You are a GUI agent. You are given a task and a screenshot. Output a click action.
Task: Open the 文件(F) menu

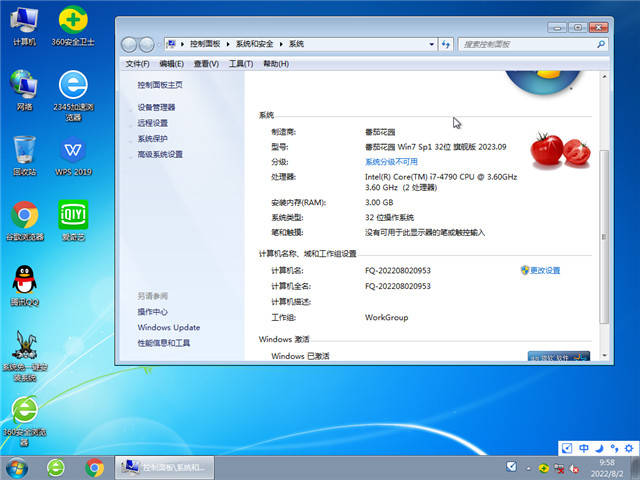click(x=137, y=64)
